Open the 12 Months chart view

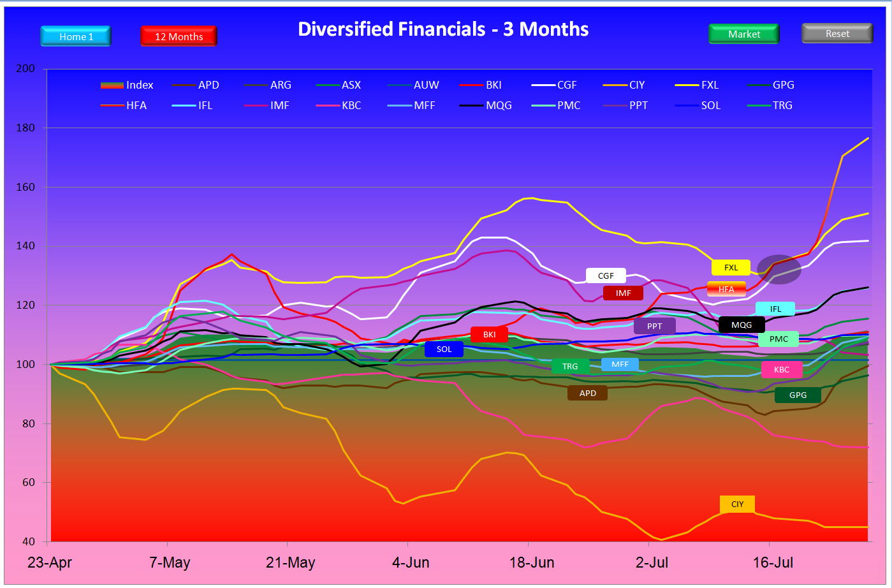click(x=179, y=36)
